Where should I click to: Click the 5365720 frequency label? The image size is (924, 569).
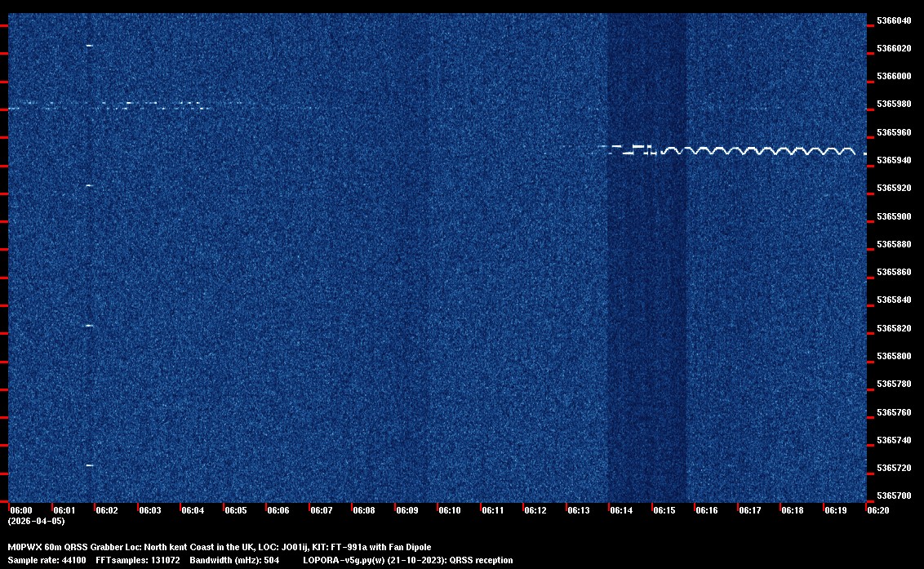893,468
